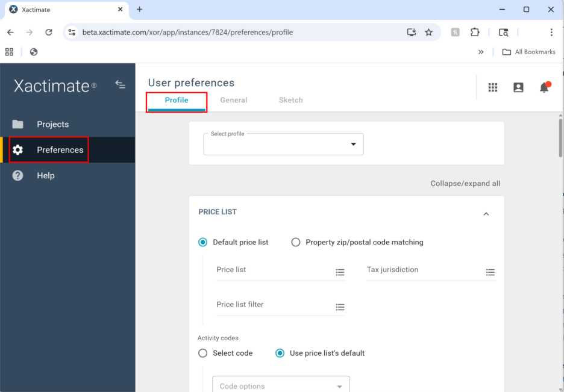
Task: Open Chrome three-dot menu
Action: pyautogui.click(x=551, y=33)
